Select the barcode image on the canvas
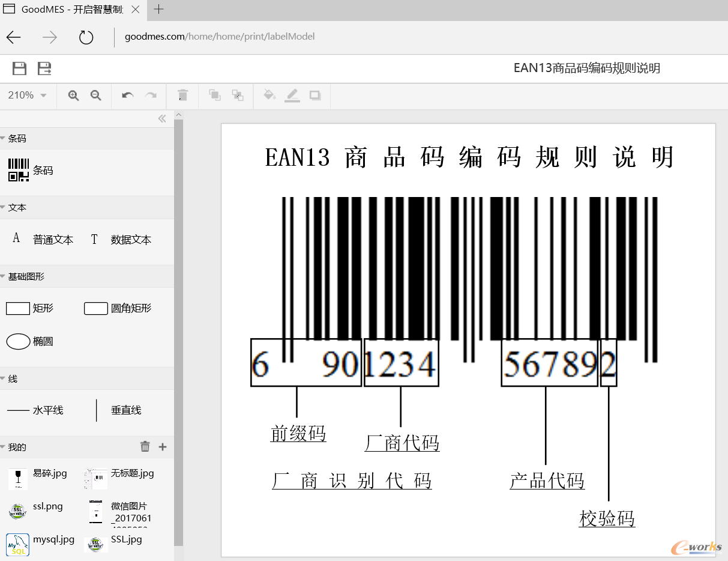The height and width of the screenshot is (561, 728). point(469,280)
